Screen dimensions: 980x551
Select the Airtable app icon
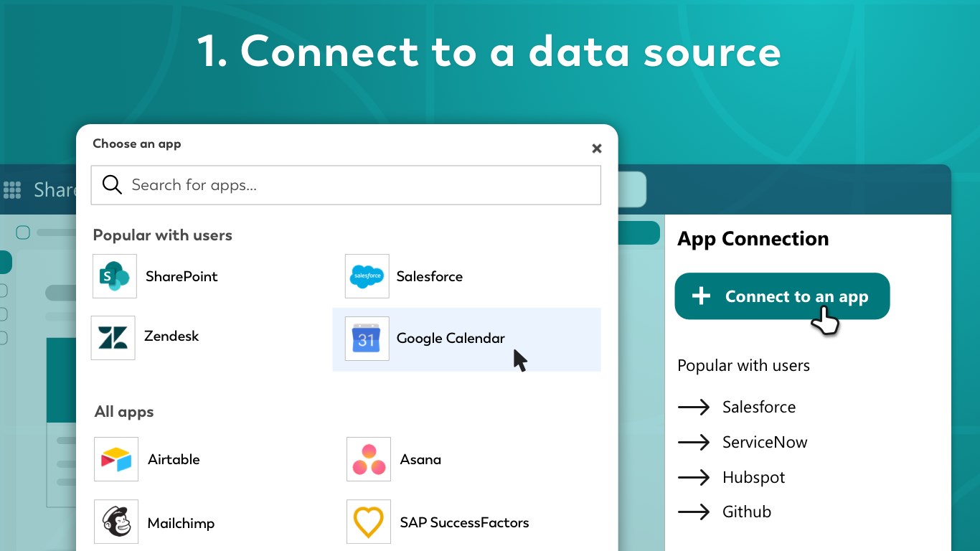coord(116,459)
